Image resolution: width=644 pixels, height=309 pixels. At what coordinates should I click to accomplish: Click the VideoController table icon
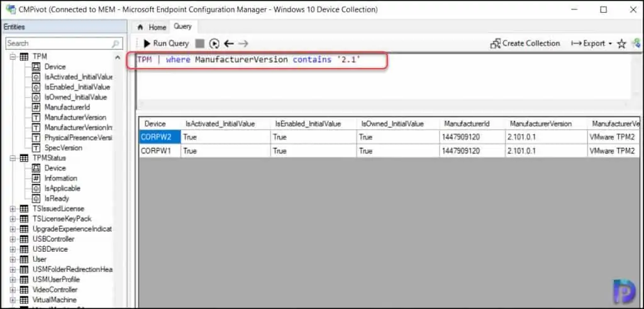25,289
